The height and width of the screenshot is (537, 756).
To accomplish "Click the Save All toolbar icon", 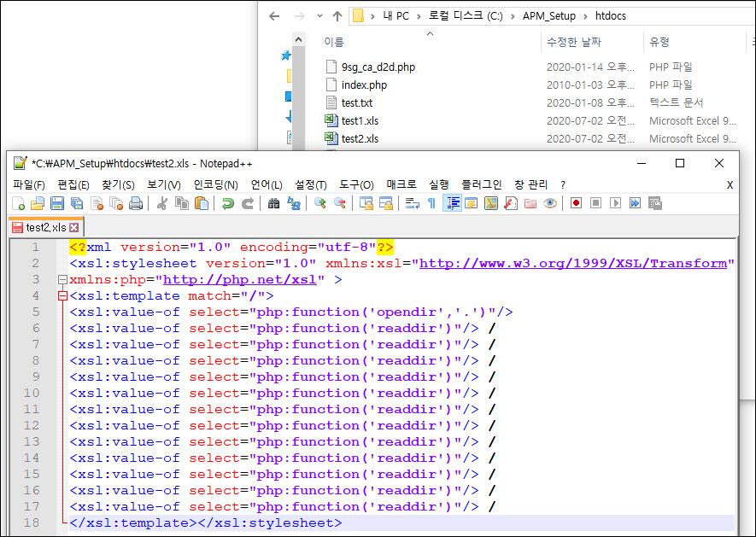I will (77, 203).
